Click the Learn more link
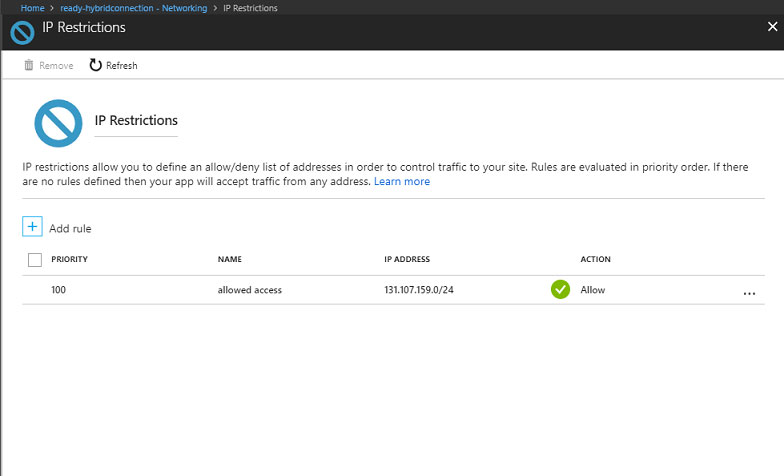 [402, 182]
